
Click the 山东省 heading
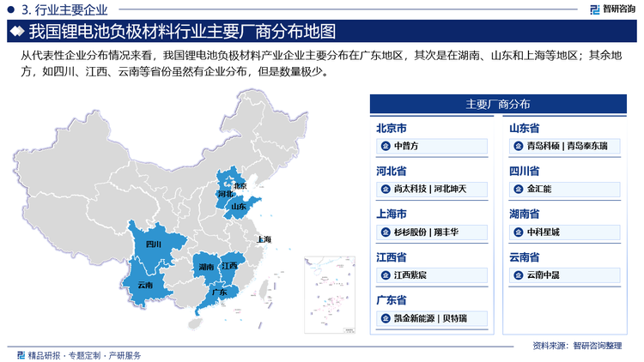point(524,129)
